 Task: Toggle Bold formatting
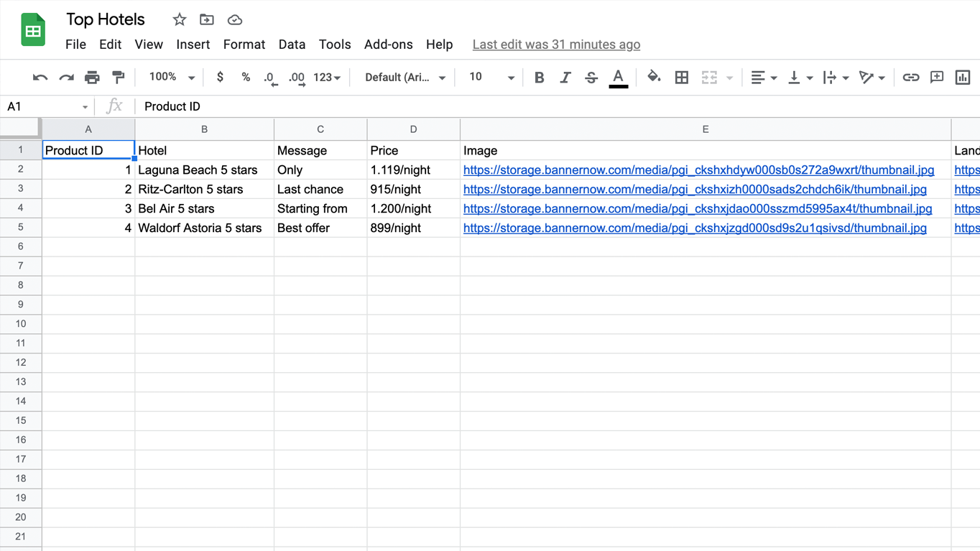coord(540,78)
